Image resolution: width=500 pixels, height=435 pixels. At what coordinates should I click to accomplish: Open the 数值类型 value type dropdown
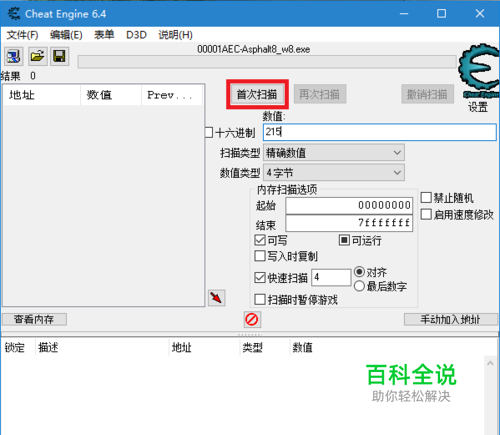click(x=334, y=173)
